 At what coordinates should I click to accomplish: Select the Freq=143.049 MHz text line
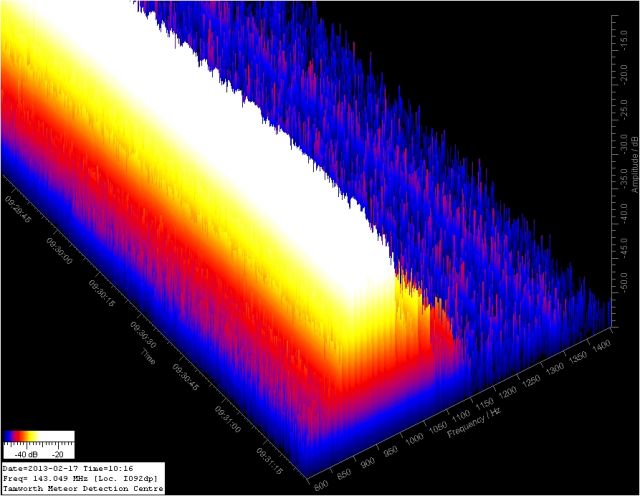coord(80,478)
